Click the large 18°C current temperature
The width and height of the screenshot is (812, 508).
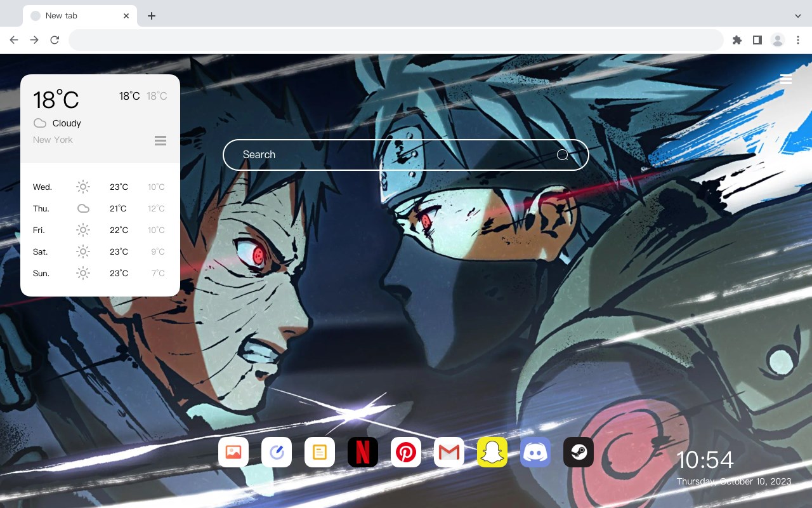pos(56,100)
